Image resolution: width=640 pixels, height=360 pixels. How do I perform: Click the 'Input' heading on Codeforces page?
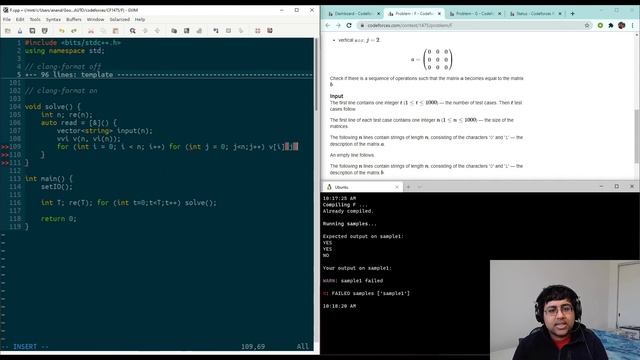click(336, 96)
